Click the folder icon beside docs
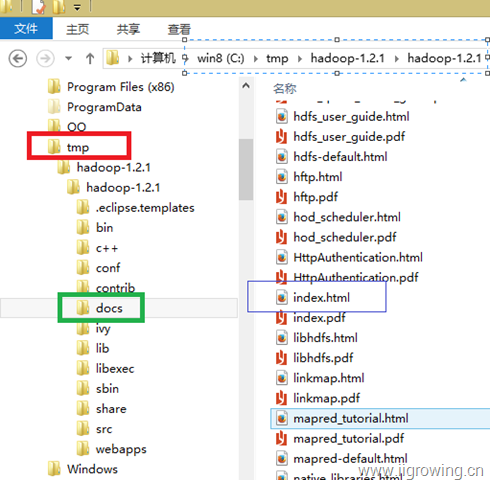 83,308
